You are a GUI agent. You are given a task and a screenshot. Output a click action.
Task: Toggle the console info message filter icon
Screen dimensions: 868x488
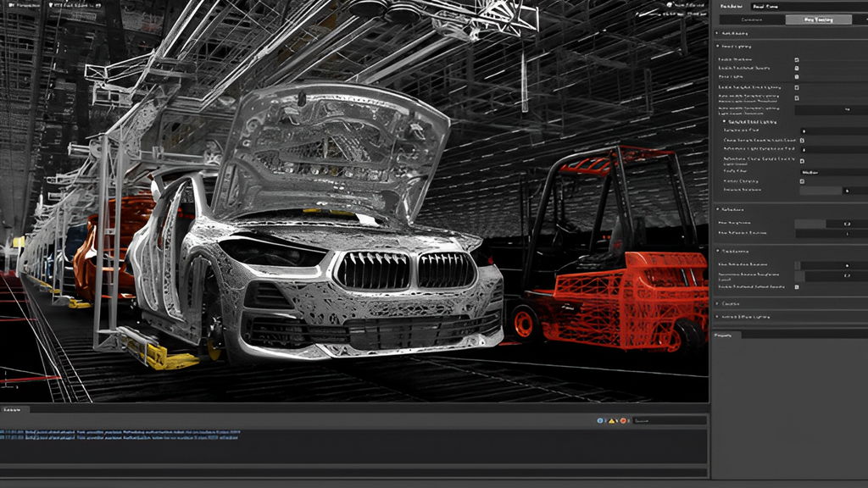pos(601,421)
